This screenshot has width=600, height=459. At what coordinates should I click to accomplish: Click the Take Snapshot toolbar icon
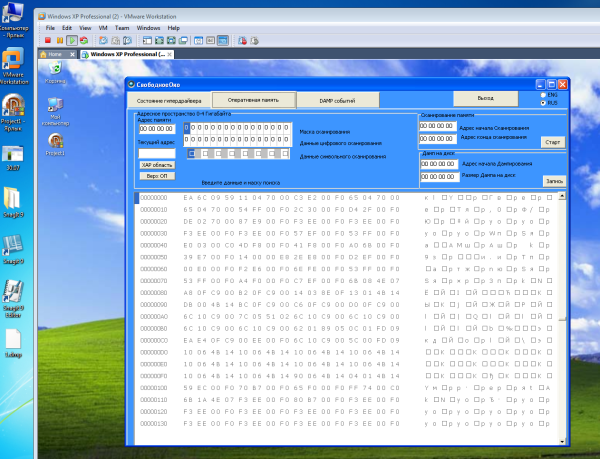coord(103,40)
